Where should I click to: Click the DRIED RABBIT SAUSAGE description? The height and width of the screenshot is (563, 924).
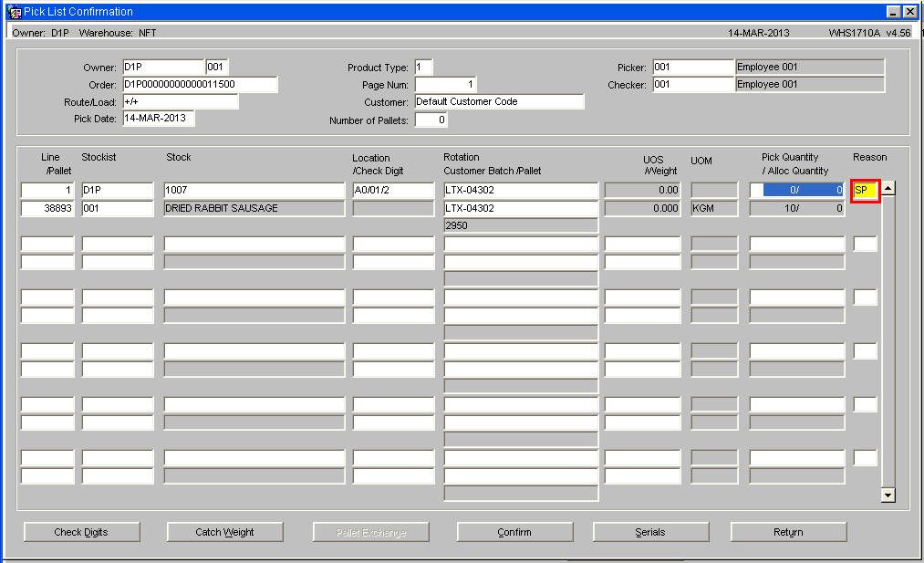click(254, 209)
